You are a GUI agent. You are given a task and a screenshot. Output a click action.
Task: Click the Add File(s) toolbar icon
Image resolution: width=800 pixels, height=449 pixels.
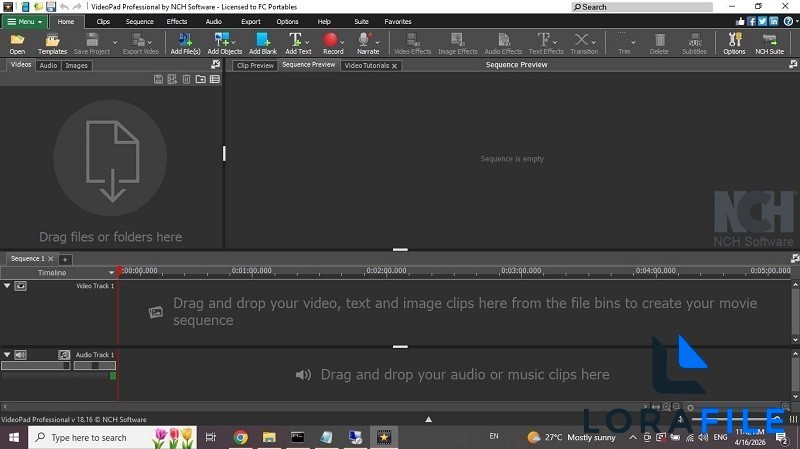[x=185, y=40]
